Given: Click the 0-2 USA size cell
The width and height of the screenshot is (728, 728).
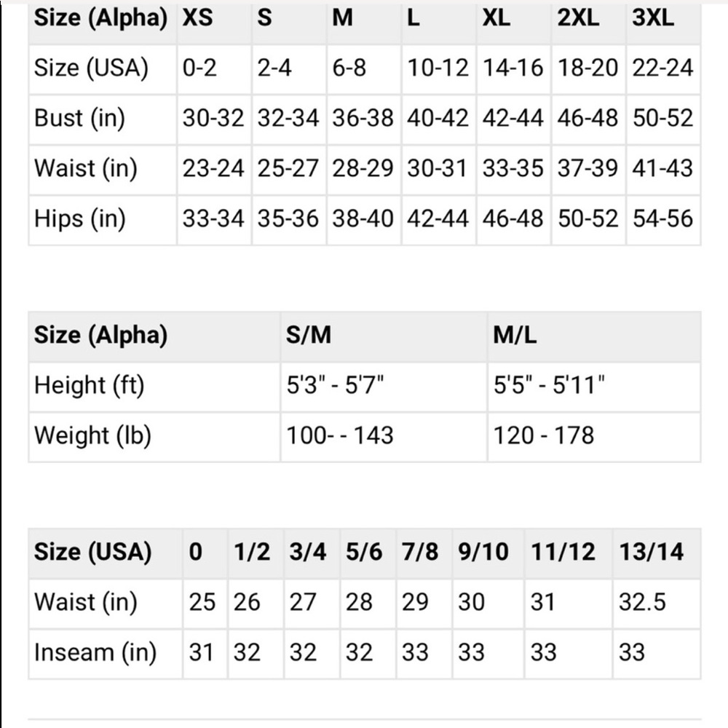Looking at the screenshot, I should (199, 68).
